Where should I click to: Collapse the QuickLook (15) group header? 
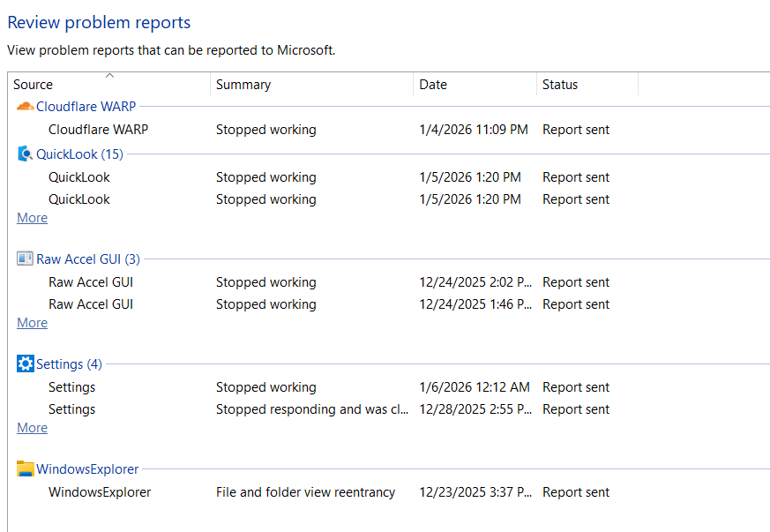click(x=79, y=154)
